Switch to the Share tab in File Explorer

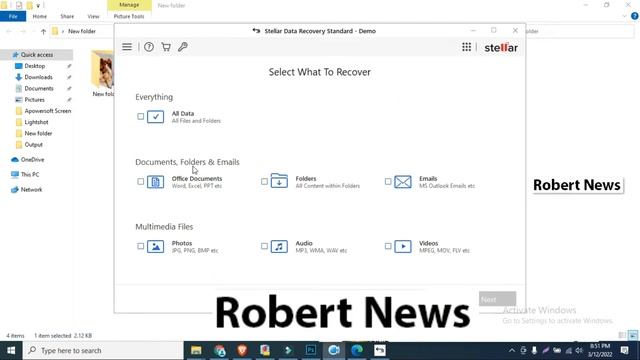[67, 16]
